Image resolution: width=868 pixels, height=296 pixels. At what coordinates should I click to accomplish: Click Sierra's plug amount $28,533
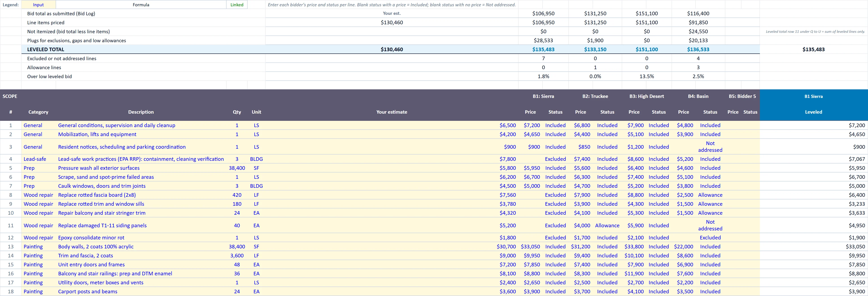[x=543, y=40]
